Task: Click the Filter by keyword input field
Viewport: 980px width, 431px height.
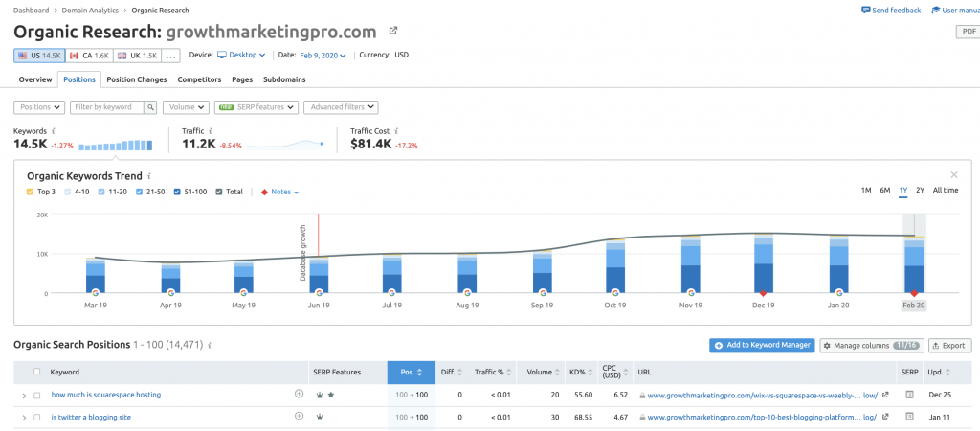Action: tap(107, 107)
